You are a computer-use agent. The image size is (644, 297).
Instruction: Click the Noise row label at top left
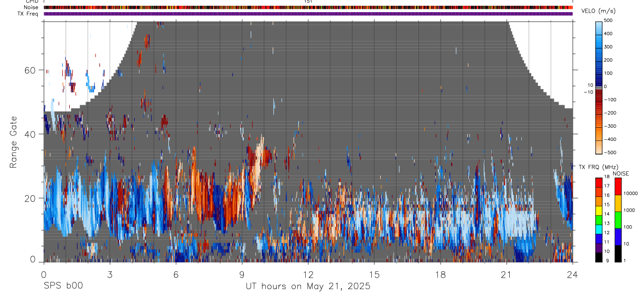pyautogui.click(x=31, y=7)
